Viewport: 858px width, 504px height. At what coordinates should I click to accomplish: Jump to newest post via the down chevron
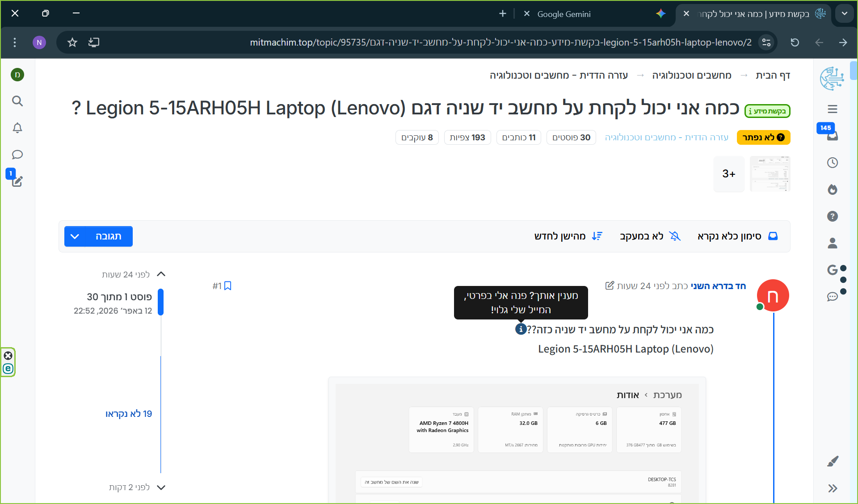(161, 487)
